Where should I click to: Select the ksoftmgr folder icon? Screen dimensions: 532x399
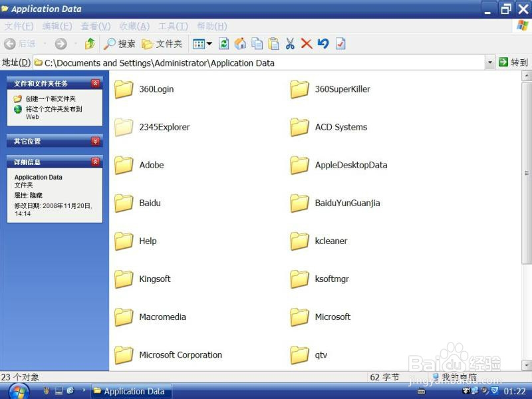coord(299,279)
